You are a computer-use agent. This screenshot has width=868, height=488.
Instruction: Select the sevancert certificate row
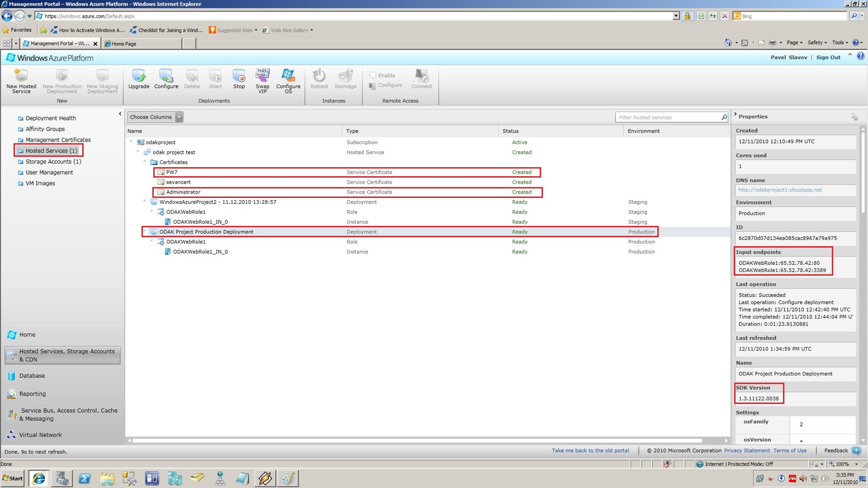coord(428,182)
